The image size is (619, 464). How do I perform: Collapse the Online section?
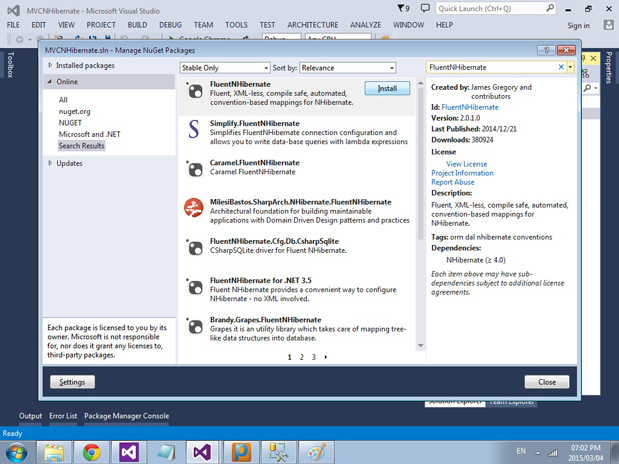pos(50,82)
